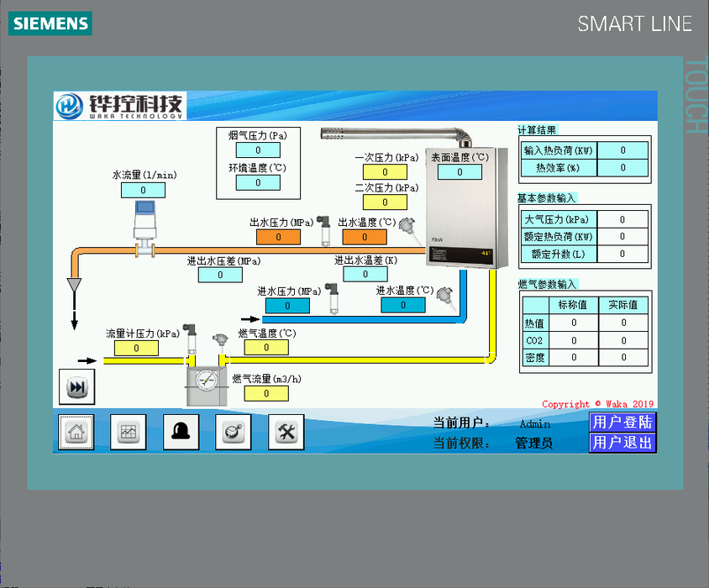Screen dimensions: 709x588
Task: Click the 密度 实际值 input cell
Action: pyautogui.click(x=623, y=358)
